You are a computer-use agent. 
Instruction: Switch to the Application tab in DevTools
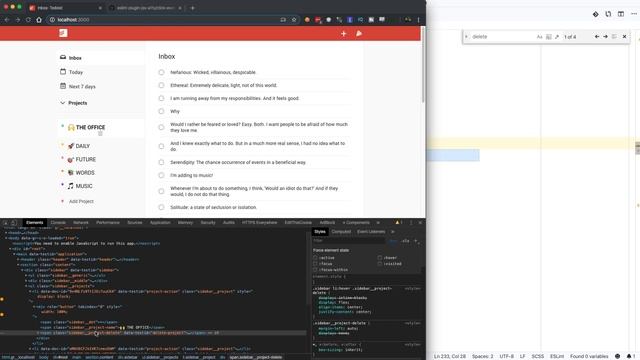click(x=160, y=223)
